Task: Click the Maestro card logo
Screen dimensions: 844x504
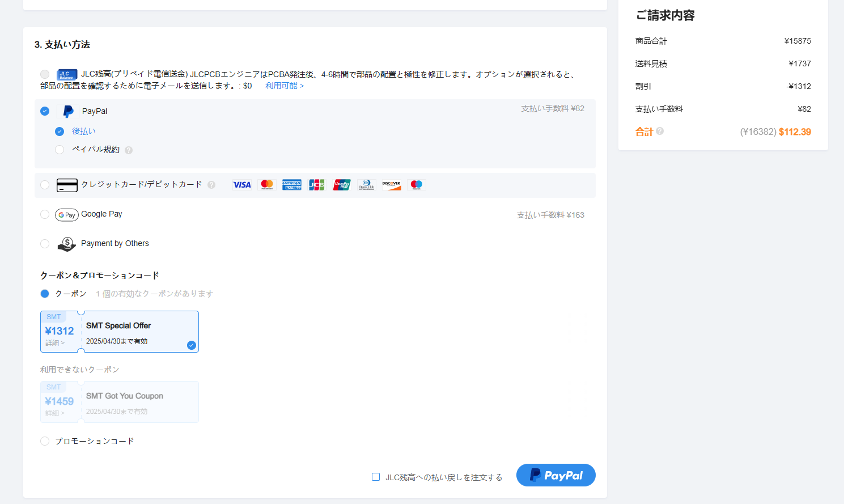Action: click(417, 185)
